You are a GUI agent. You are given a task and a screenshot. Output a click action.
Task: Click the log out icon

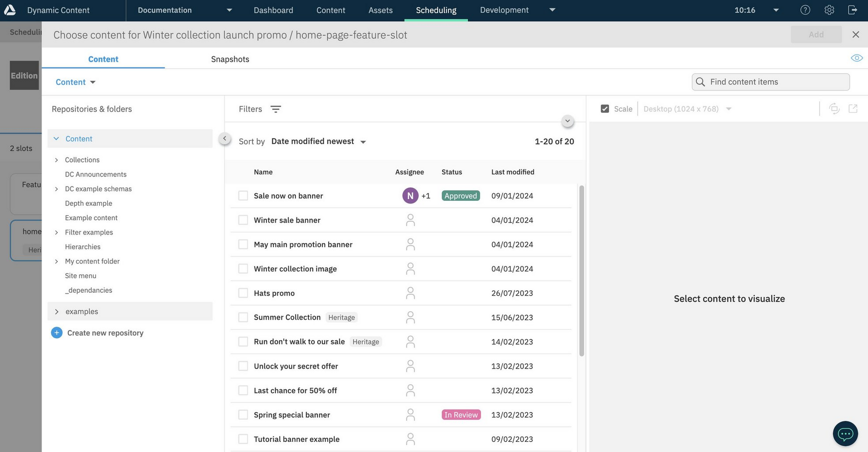[853, 10]
